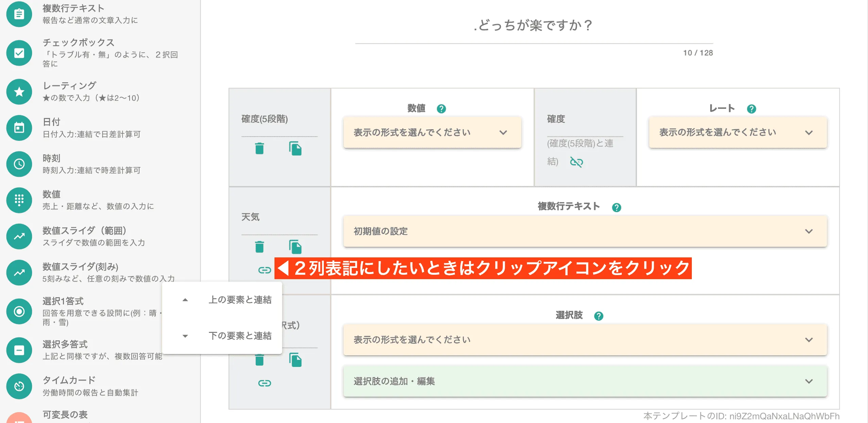868x423 pixels.
Task: Open the 数値 display format dropdown
Action: click(x=432, y=133)
